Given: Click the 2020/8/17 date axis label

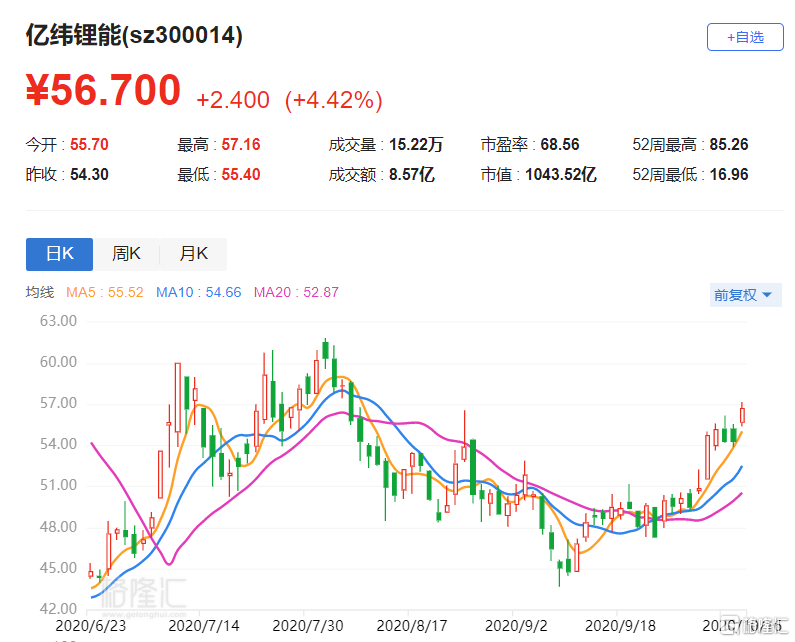Looking at the screenshot, I should (x=412, y=626).
